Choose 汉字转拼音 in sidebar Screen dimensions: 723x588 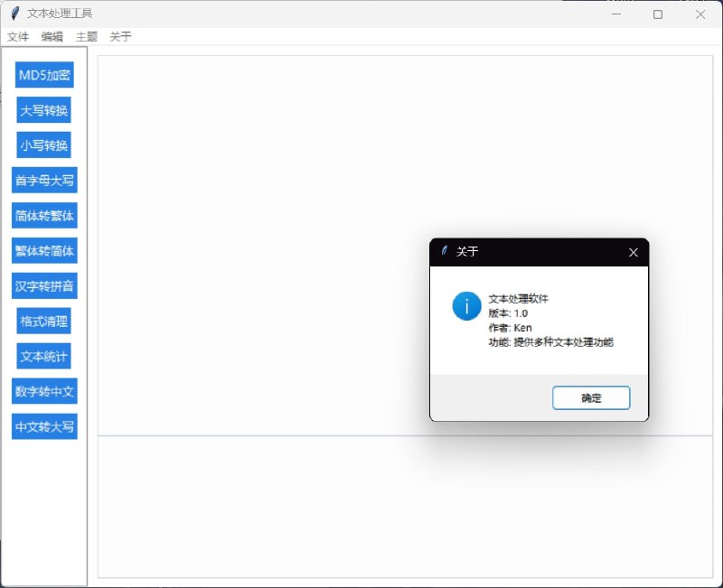point(44,285)
